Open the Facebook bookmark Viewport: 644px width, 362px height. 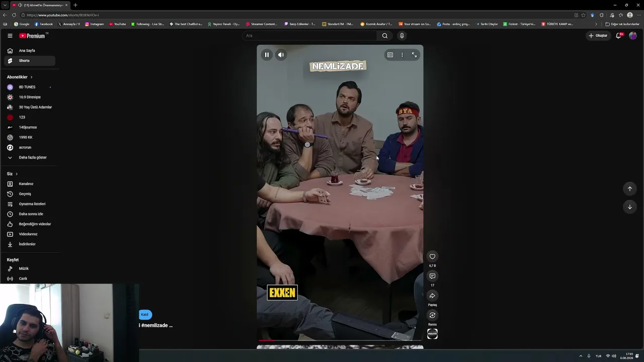(x=44, y=24)
